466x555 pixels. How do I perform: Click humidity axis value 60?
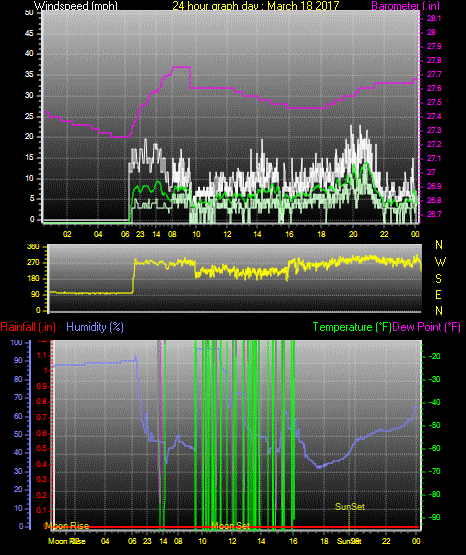pyautogui.click(x=18, y=416)
